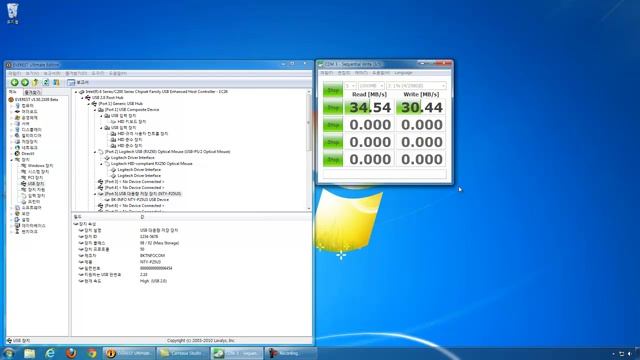The height and width of the screenshot is (360, 640).
Task: Click the High (USB 2.0) speed value
Action: 153,281
